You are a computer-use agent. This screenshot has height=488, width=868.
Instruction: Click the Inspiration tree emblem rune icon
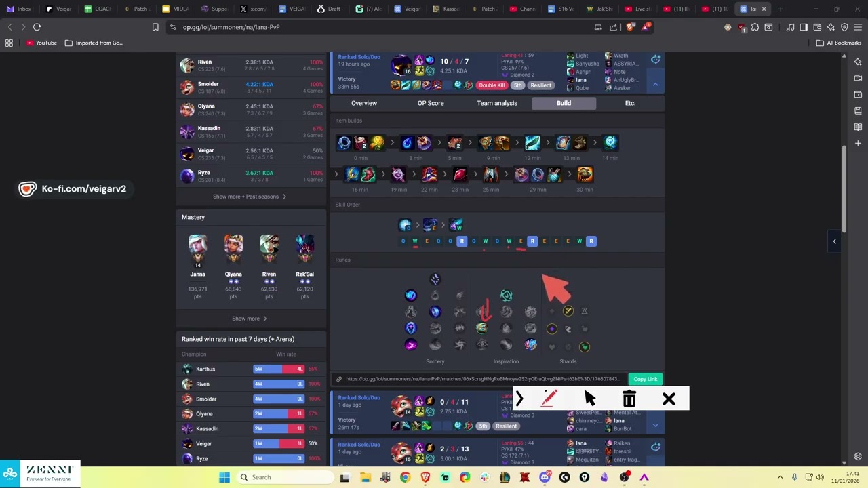pos(506,295)
